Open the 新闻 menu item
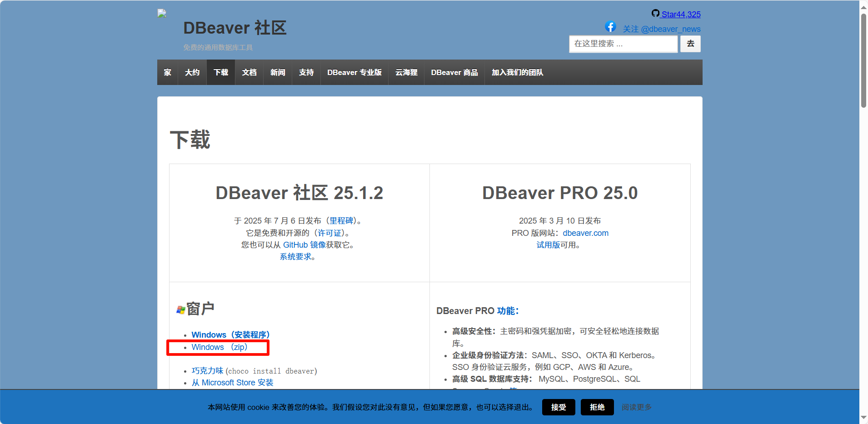Image resolution: width=868 pixels, height=424 pixels. (278, 72)
